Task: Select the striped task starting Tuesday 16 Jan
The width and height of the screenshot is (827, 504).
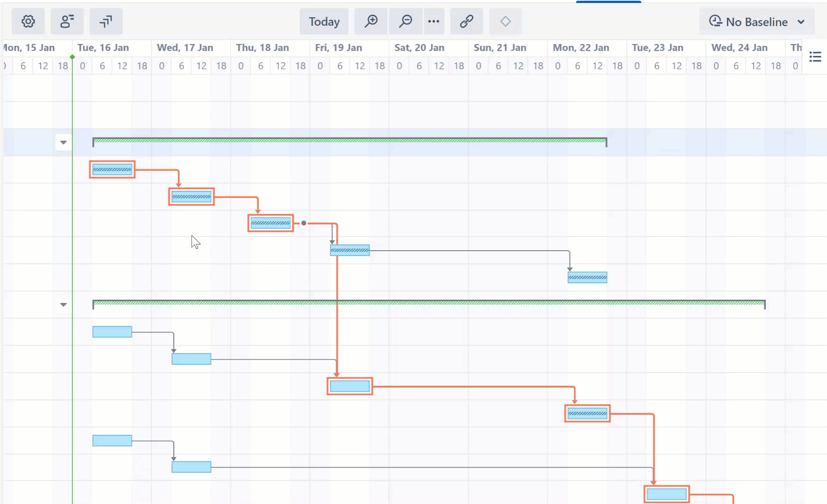Action: (111, 169)
